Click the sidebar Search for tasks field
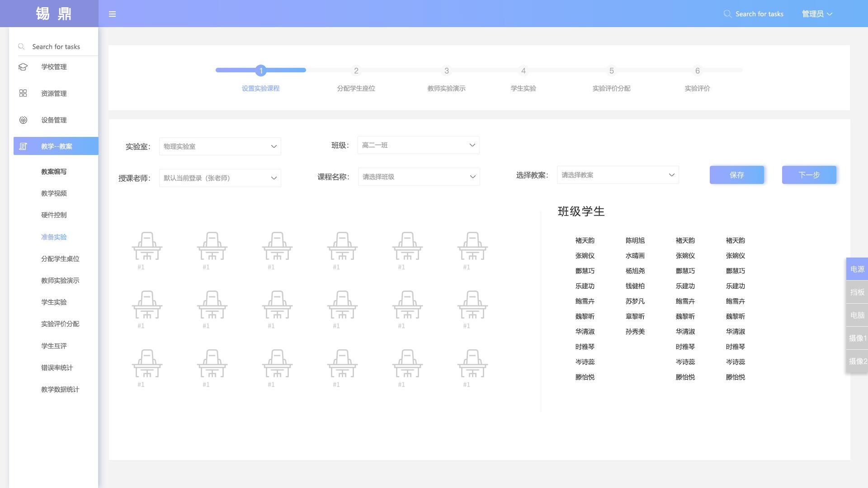Image resolution: width=868 pixels, height=488 pixels. click(56, 47)
